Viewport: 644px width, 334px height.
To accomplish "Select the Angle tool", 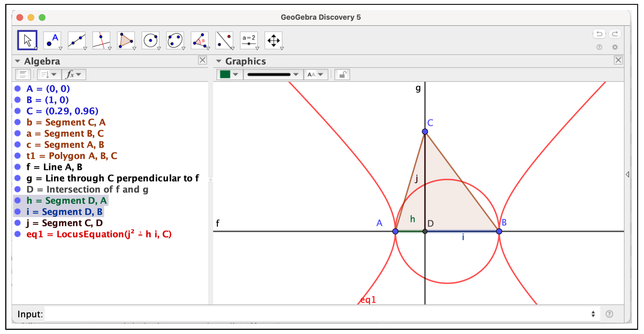I will coord(199,40).
